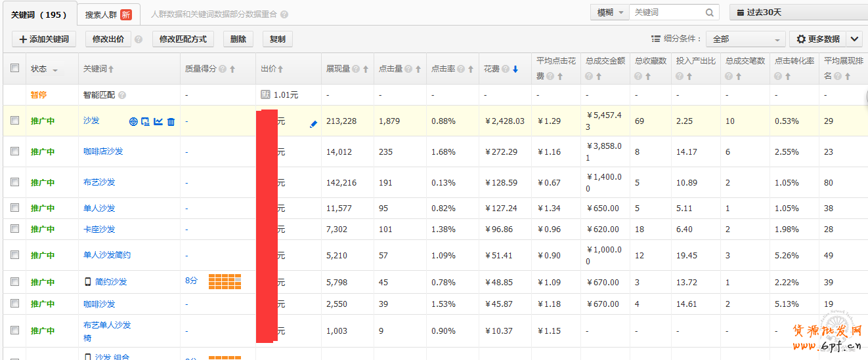Image resolution: width=868 pixels, height=360 pixels.
Task: Click the search magnifier in keyword box
Action: coord(710,12)
